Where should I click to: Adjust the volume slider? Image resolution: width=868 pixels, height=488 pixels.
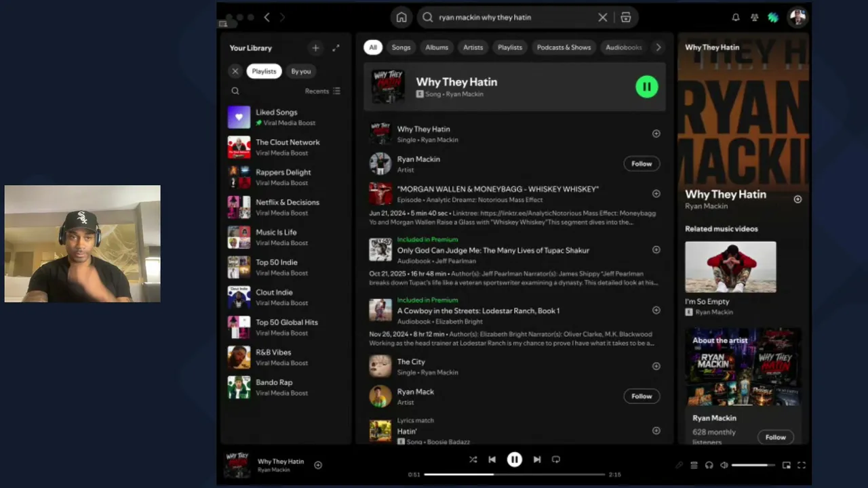[753, 466]
